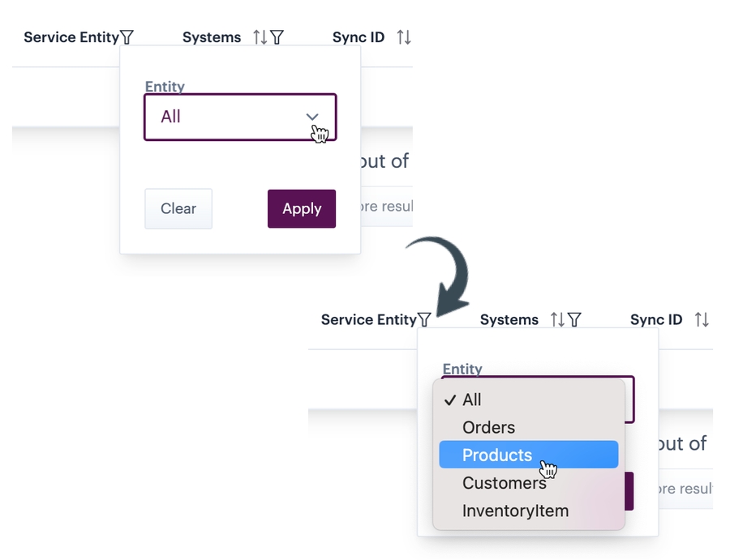Screen dimensions: 730x560
Task: Click Service Entity filter icon in lower panel
Action: (x=424, y=319)
